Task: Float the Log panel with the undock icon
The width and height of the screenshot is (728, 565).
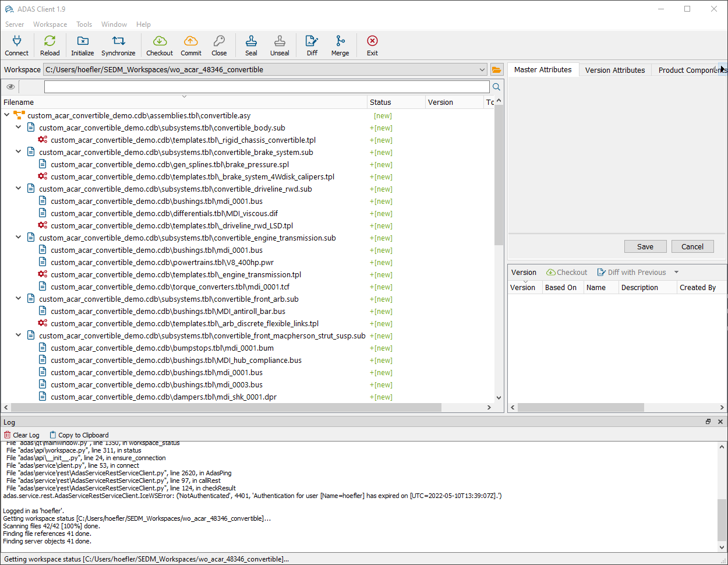Action: [x=708, y=422]
